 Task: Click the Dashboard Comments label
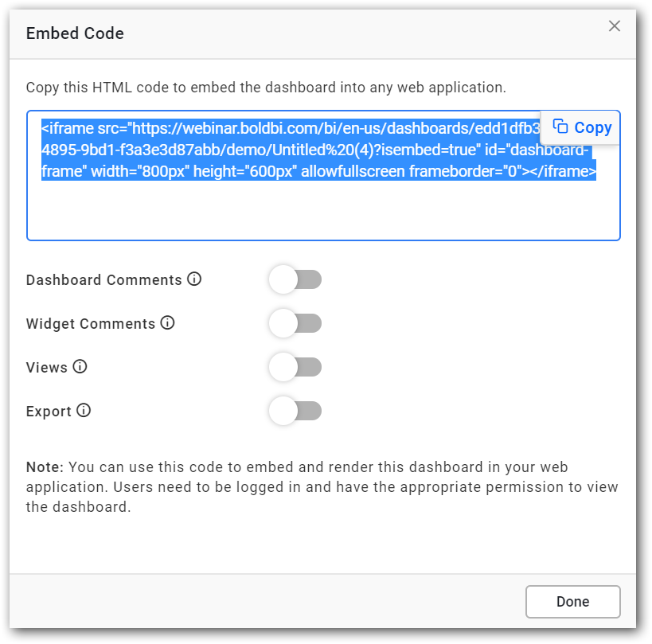pyautogui.click(x=104, y=280)
